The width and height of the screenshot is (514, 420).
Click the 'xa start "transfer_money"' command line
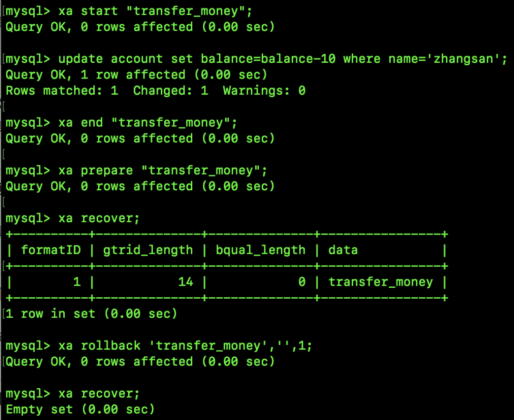click(155, 11)
